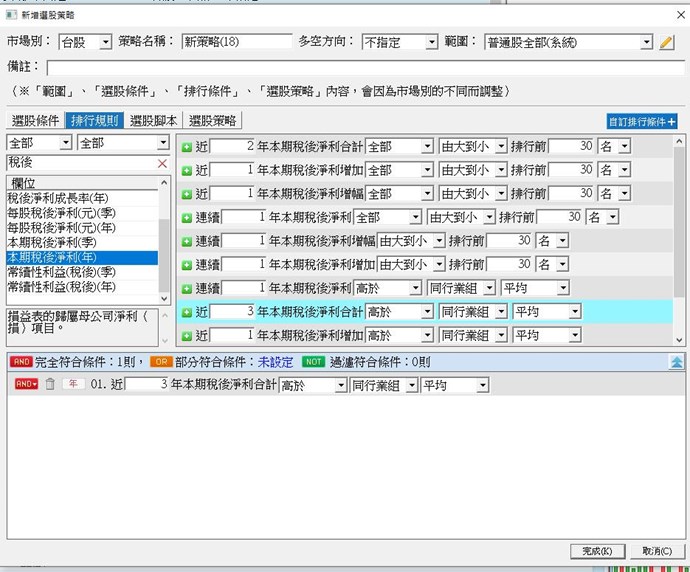
Task: Click green plus on highlighted 近3年 row
Action: [x=187, y=312]
